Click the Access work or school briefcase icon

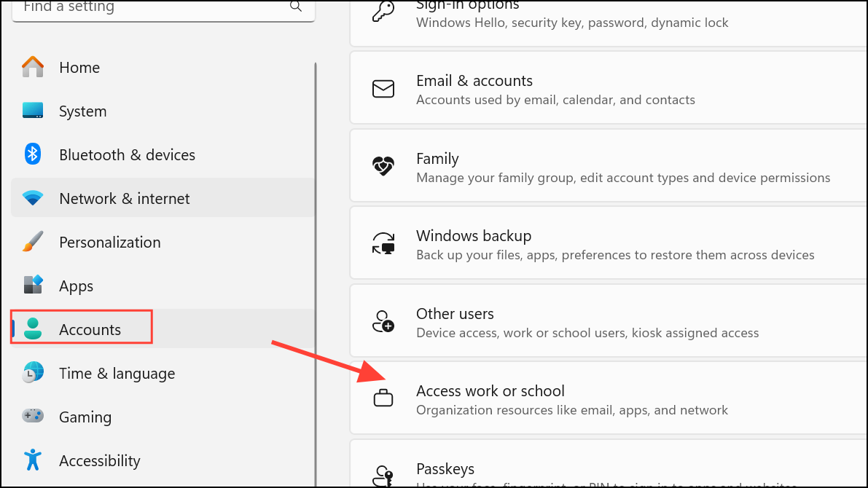[383, 398]
